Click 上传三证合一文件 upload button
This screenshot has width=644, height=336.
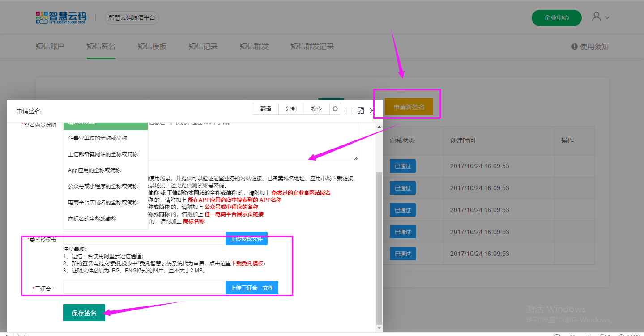252,288
